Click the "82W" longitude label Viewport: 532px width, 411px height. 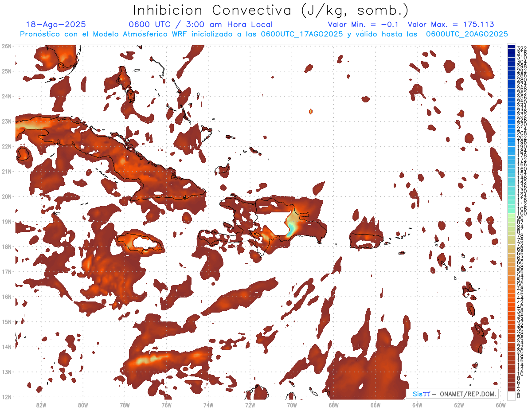(41, 405)
